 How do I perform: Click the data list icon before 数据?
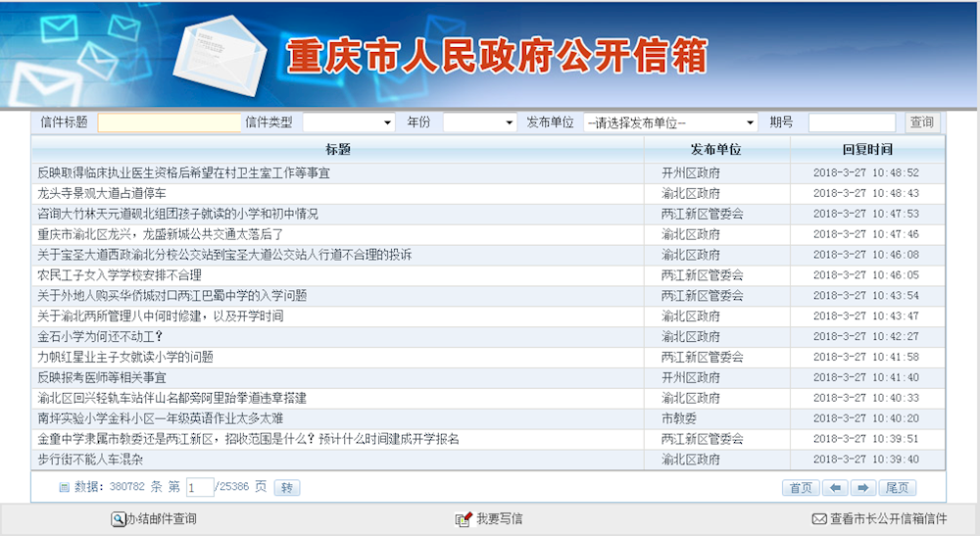[64, 487]
